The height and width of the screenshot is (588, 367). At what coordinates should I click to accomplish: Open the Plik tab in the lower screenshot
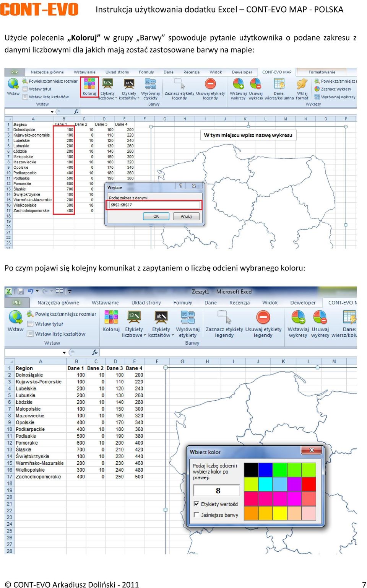click(x=17, y=303)
